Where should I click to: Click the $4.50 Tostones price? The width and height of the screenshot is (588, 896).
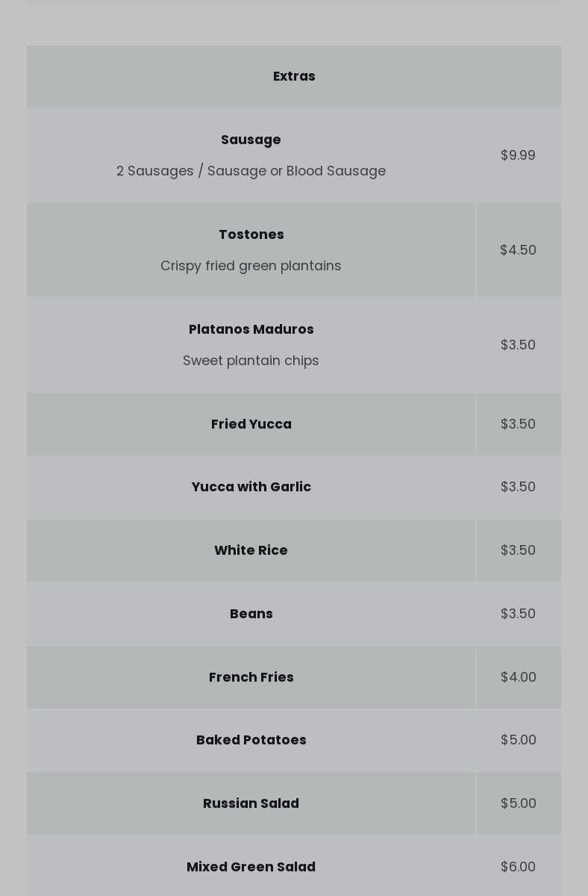518,250
